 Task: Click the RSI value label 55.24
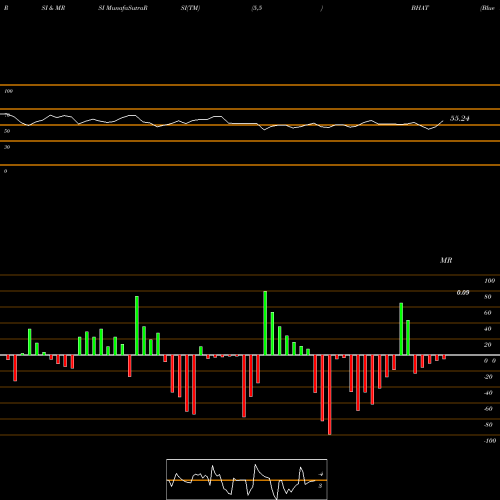pyautogui.click(x=460, y=118)
